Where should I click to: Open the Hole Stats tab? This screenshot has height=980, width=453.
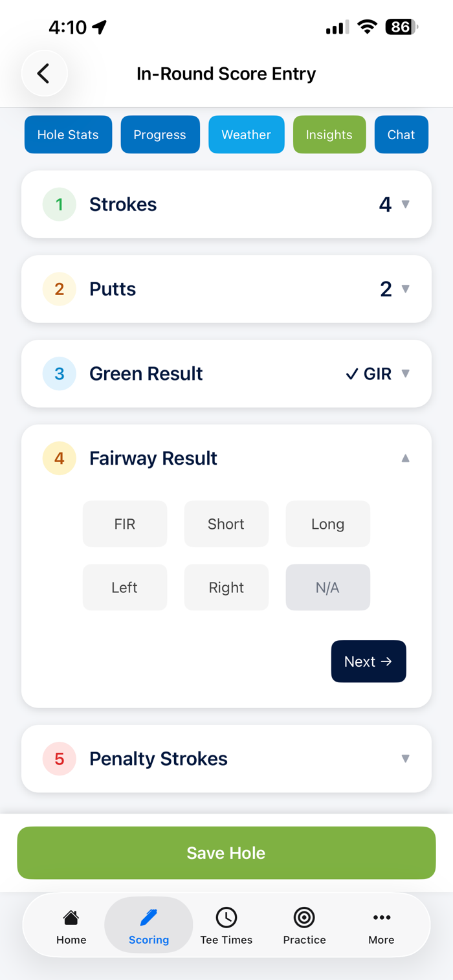click(68, 135)
